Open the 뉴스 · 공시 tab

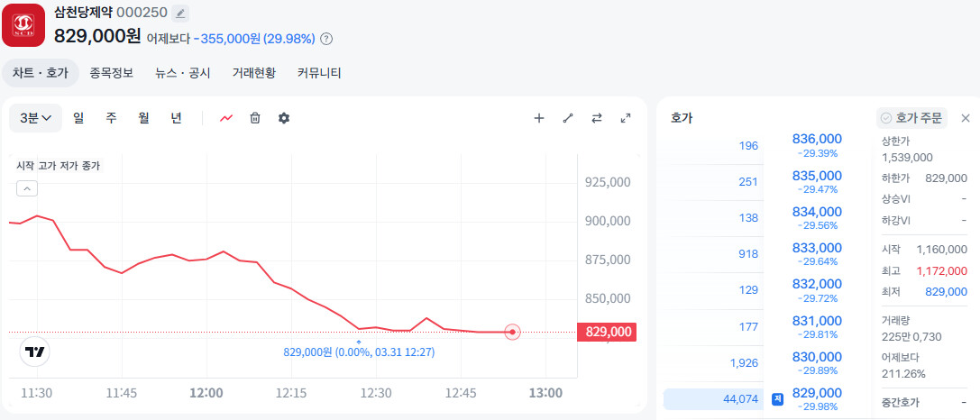[x=182, y=73]
